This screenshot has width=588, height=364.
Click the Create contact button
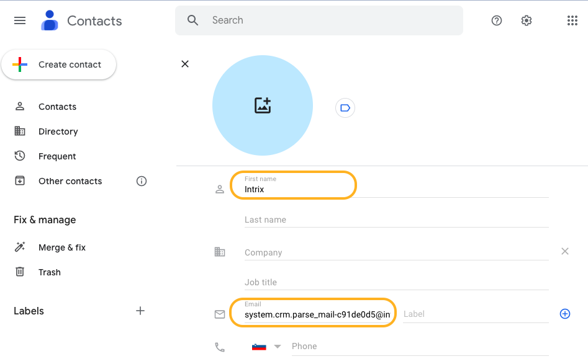[59, 64]
